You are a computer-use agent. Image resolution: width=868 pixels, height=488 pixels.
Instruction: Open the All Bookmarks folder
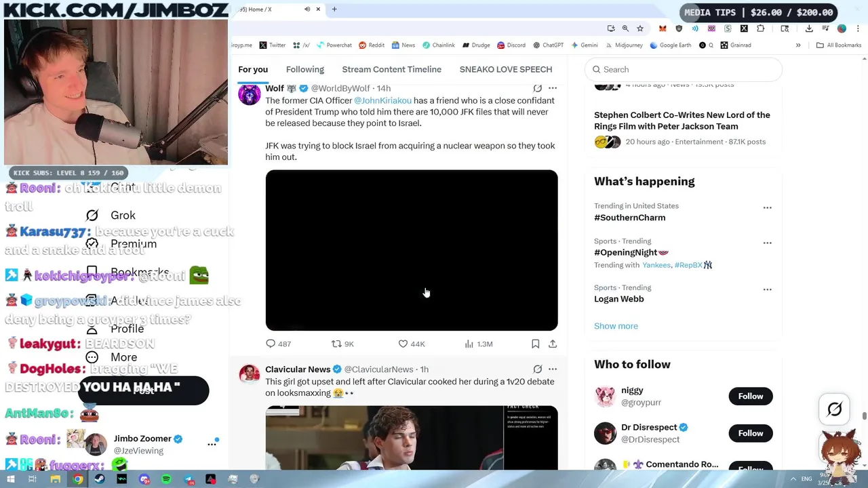(x=839, y=45)
